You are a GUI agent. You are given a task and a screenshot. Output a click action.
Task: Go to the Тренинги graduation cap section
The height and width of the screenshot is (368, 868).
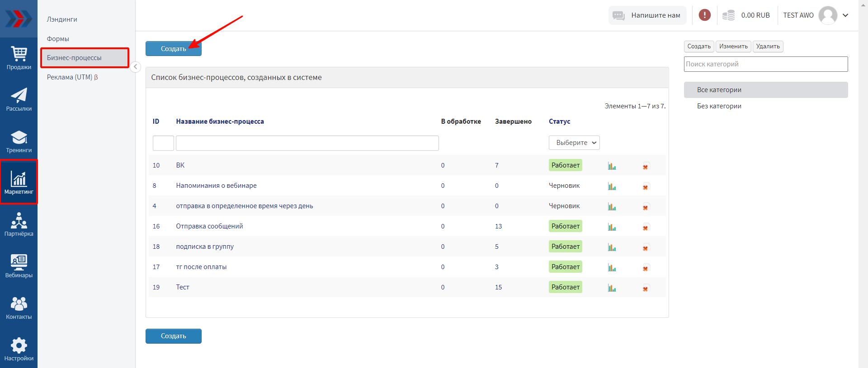[x=19, y=141]
